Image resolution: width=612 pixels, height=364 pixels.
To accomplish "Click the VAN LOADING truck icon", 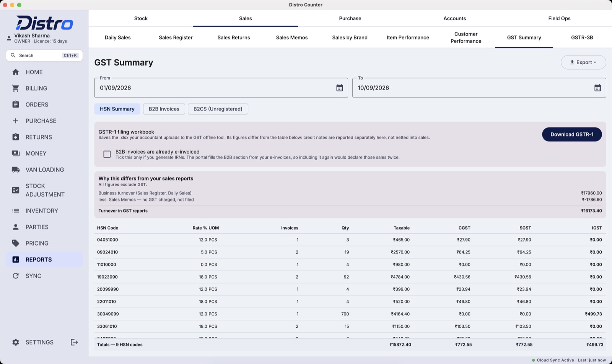I will [16, 170].
